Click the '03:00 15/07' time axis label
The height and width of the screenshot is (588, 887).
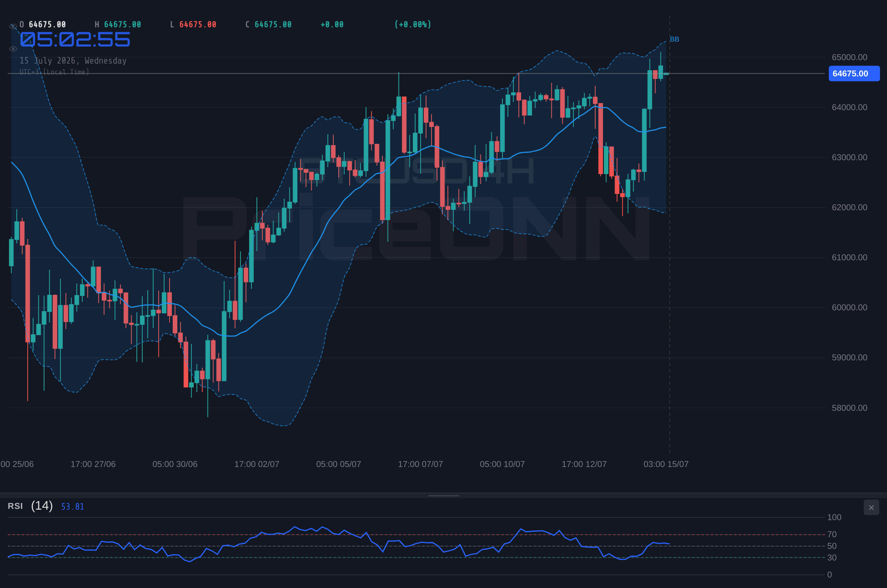pyautogui.click(x=666, y=464)
